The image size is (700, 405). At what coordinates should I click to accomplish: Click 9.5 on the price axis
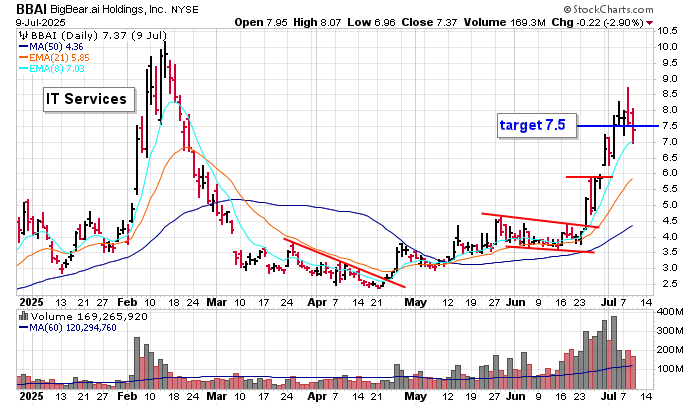(x=670, y=63)
